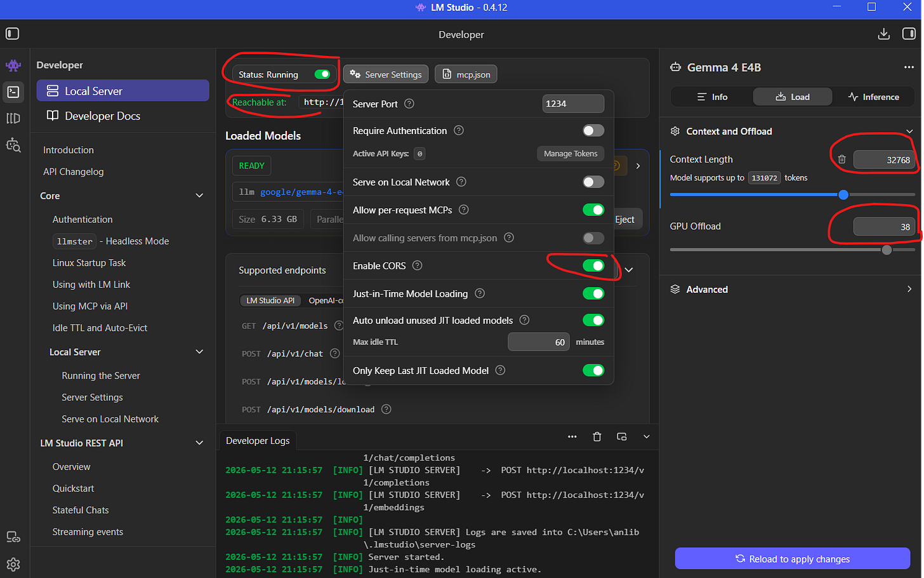Open app settings gear icon
The width and height of the screenshot is (924, 578).
pyautogui.click(x=13, y=564)
